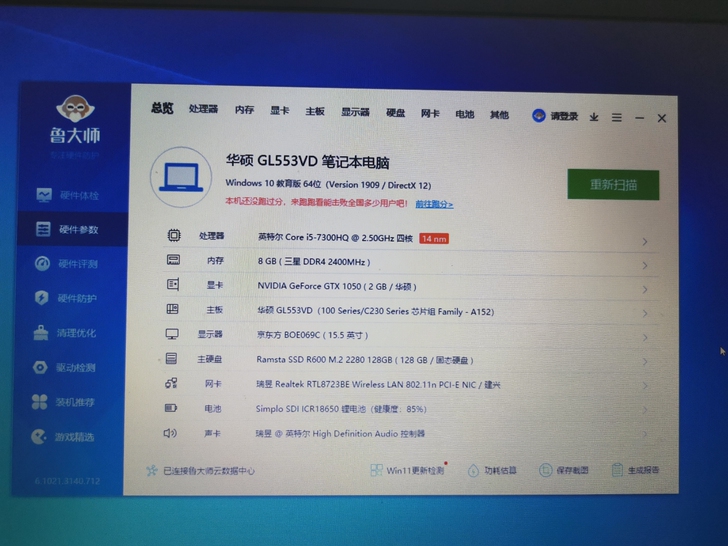Image resolution: width=728 pixels, height=546 pixels.
Task: Open 游戏精选 games section
Action: (63, 437)
